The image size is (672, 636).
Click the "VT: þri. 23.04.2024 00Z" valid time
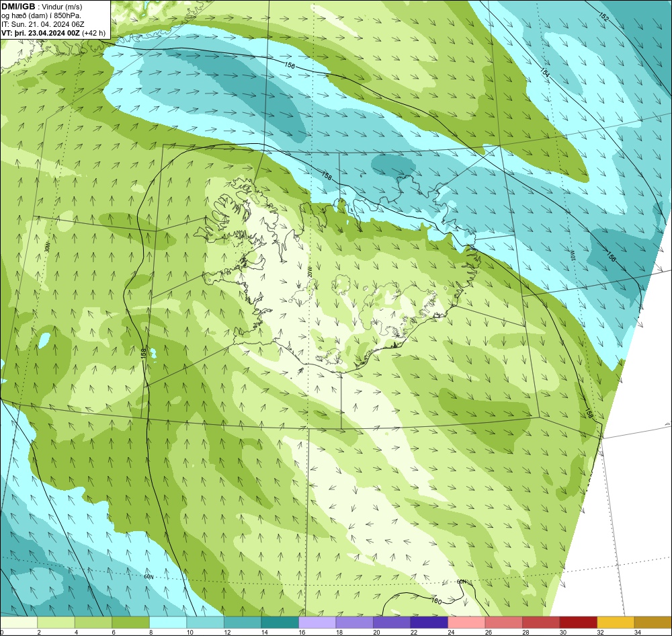tap(40, 32)
